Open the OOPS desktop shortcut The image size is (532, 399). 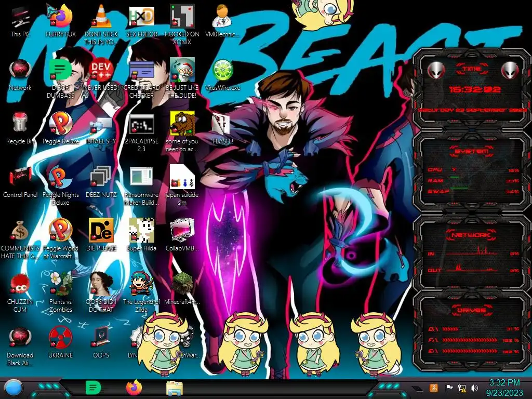point(101,343)
